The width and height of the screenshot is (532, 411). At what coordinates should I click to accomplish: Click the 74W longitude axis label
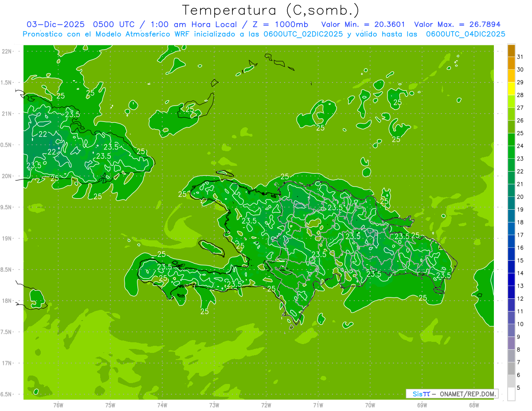tap(162, 405)
